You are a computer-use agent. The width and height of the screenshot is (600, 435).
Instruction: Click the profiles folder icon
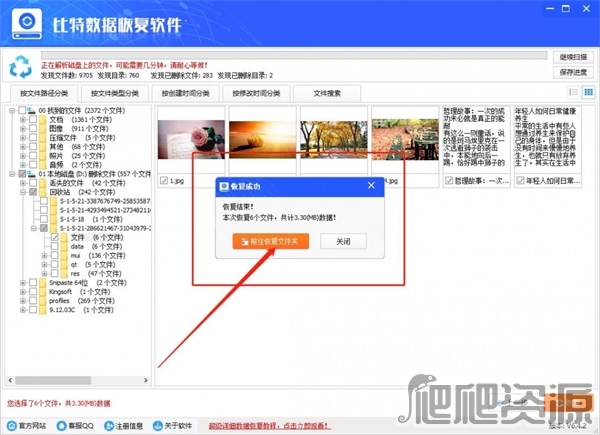pos(43,301)
